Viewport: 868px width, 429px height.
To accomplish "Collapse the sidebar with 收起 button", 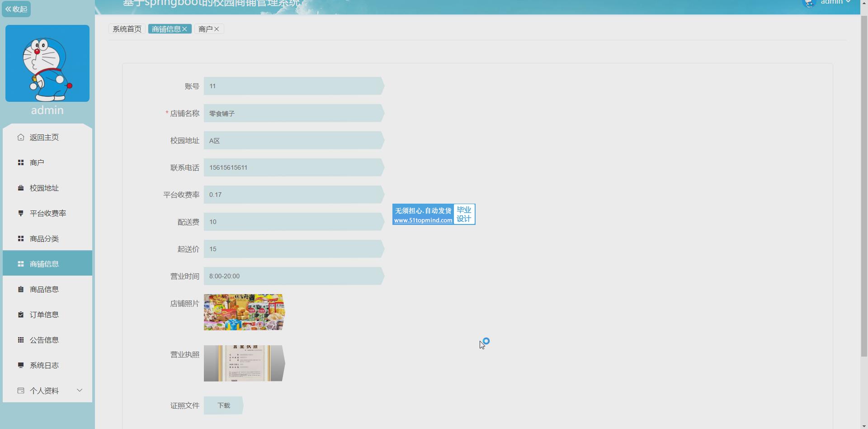I will (x=16, y=9).
